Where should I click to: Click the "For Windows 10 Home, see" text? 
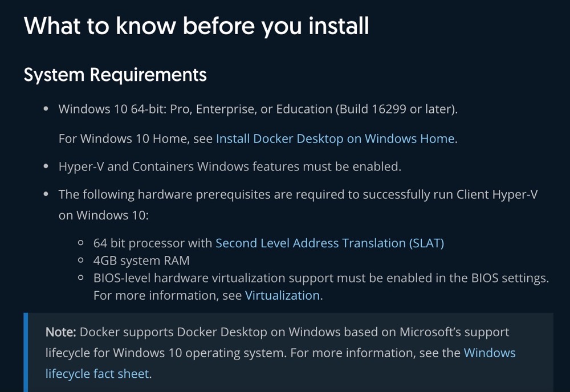136,138
